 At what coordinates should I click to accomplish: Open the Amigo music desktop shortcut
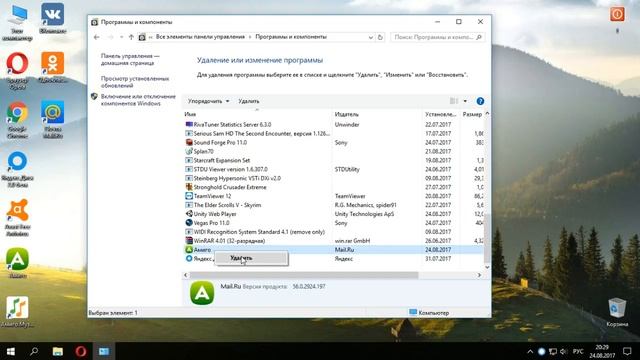[17, 312]
